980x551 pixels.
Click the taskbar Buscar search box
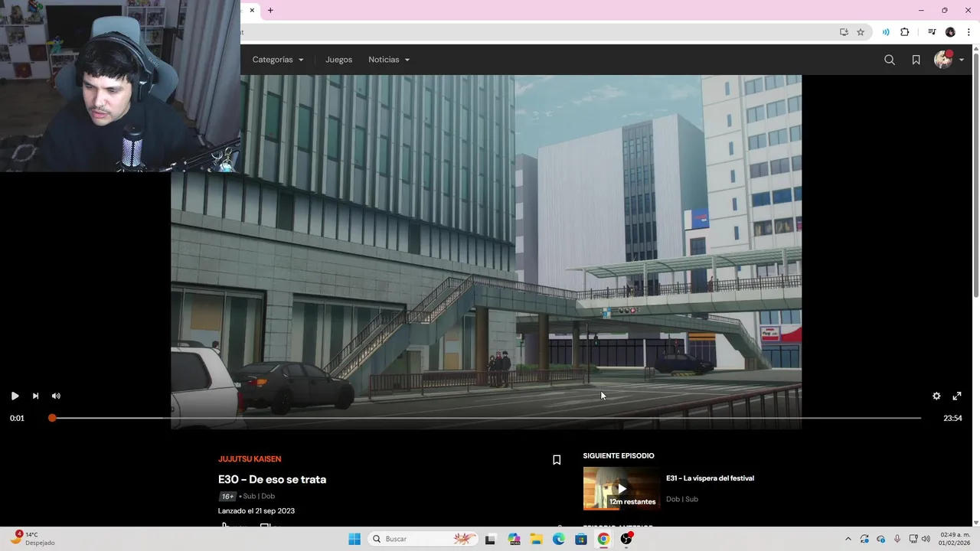coord(423,539)
